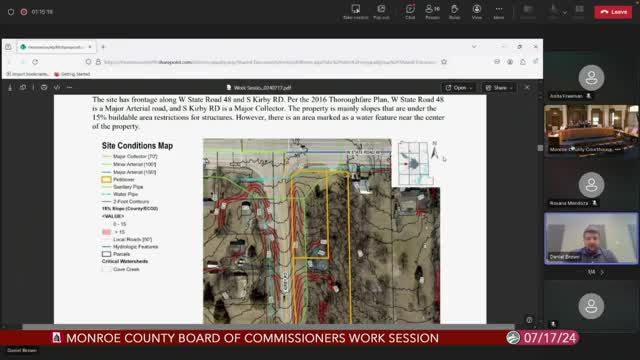Viewport: 640px width, 360px height.
Task: Open a new browser tab
Action: (103, 47)
